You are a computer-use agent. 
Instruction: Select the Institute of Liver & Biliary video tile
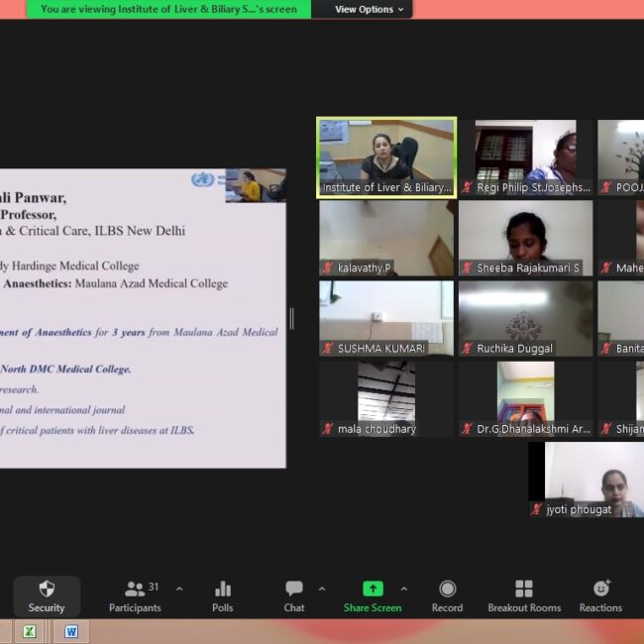(385, 158)
